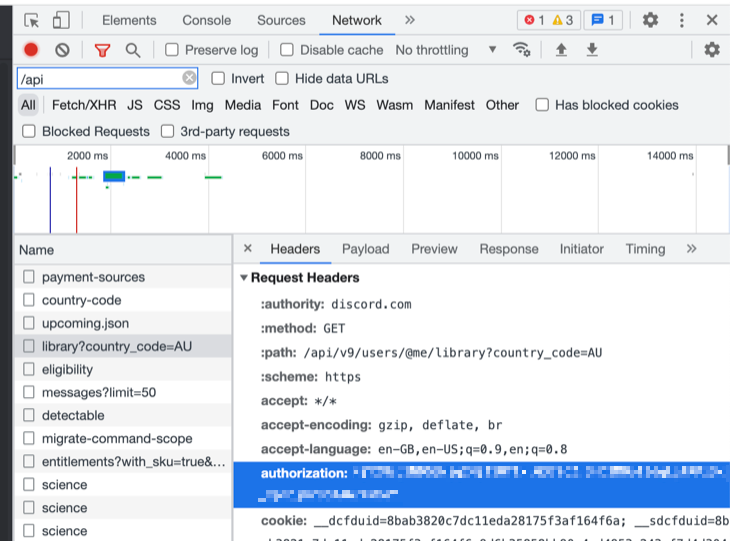Show more DevTools tabs via chevron

[410, 20]
